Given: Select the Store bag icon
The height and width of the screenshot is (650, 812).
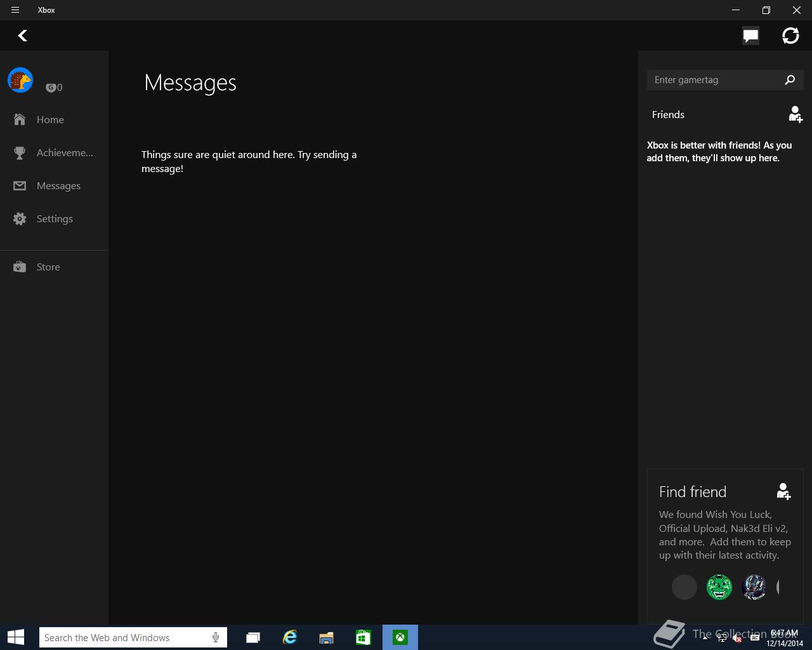Looking at the screenshot, I should pos(20,267).
